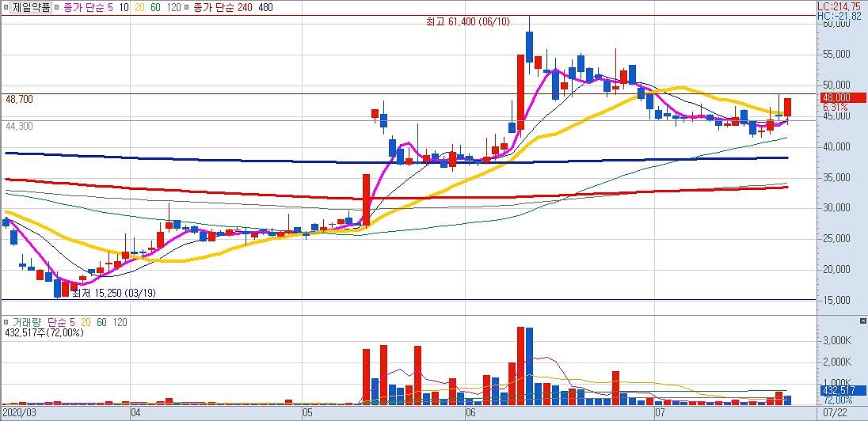Toggle marker before 거래량 legend
The image size is (868, 421).
point(5,322)
